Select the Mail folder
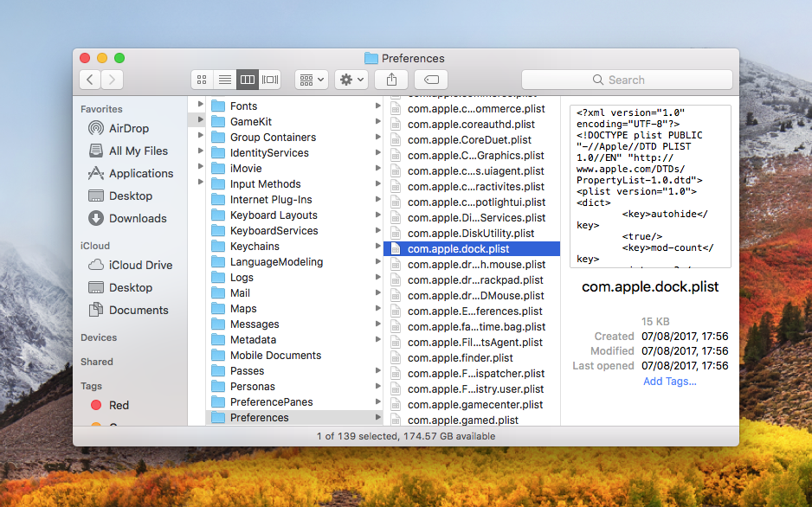Viewport: 812px width, 507px height. point(294,292)
